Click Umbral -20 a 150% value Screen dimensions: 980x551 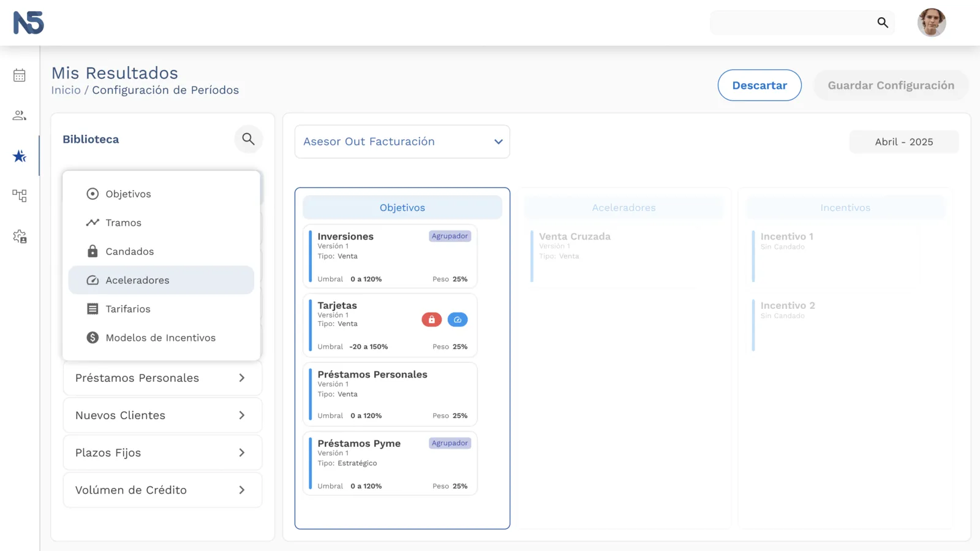pyautogui.click(x=369, y=347)
